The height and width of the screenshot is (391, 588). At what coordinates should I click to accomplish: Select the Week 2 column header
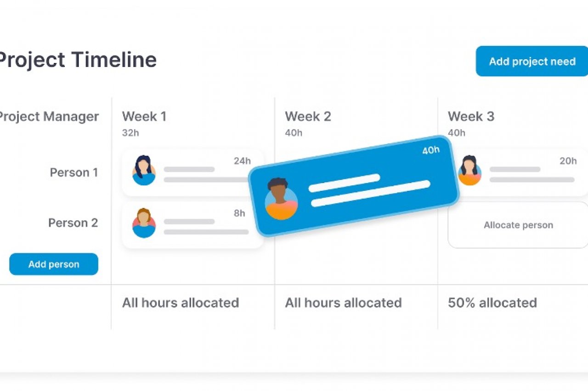click(x=307, y=117)
